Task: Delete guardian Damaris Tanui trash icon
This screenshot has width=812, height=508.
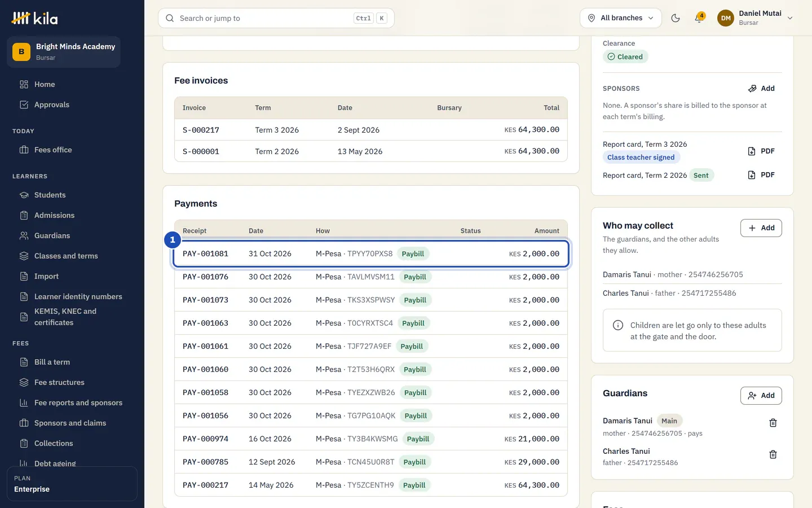Action: (773, 423)
